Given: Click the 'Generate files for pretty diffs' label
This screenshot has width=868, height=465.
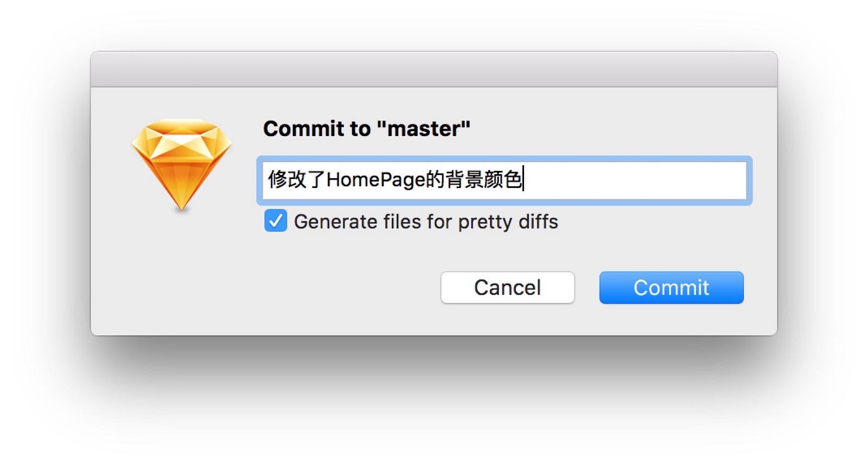Looking at the screenshot, I should (x=426, y=222).
